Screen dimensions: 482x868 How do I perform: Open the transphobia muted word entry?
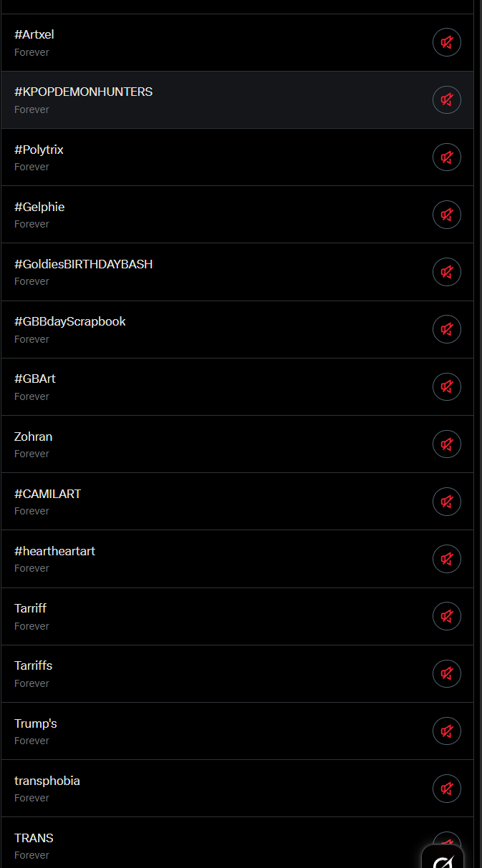(215, 789)
